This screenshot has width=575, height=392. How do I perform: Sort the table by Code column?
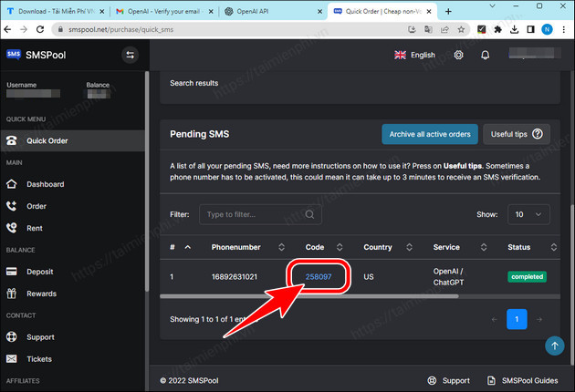click(339, 247)
